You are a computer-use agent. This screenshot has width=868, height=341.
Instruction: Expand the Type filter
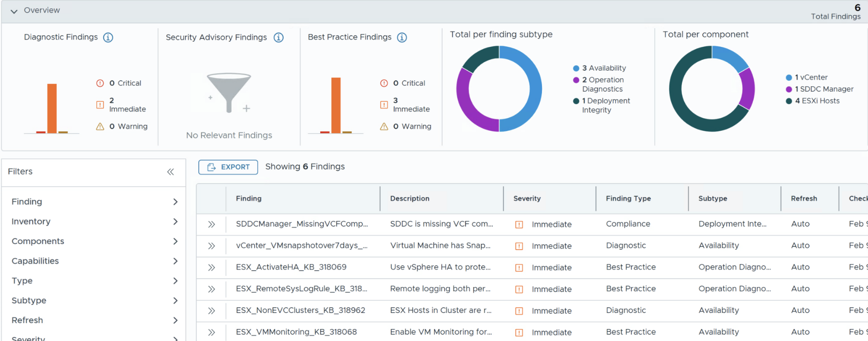tap(175, 281)
